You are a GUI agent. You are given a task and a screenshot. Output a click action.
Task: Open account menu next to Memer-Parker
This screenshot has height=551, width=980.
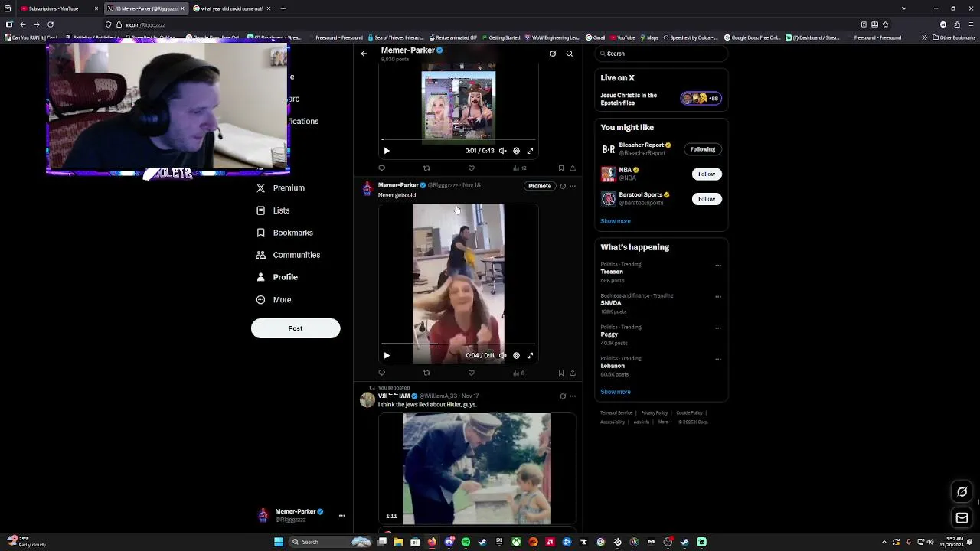(341, 516)
